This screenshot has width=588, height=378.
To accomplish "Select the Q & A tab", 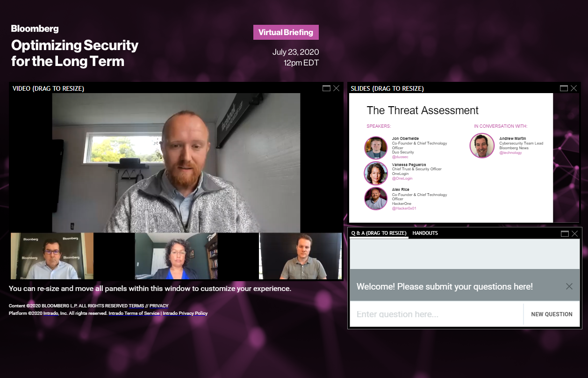I will [379, 233].
